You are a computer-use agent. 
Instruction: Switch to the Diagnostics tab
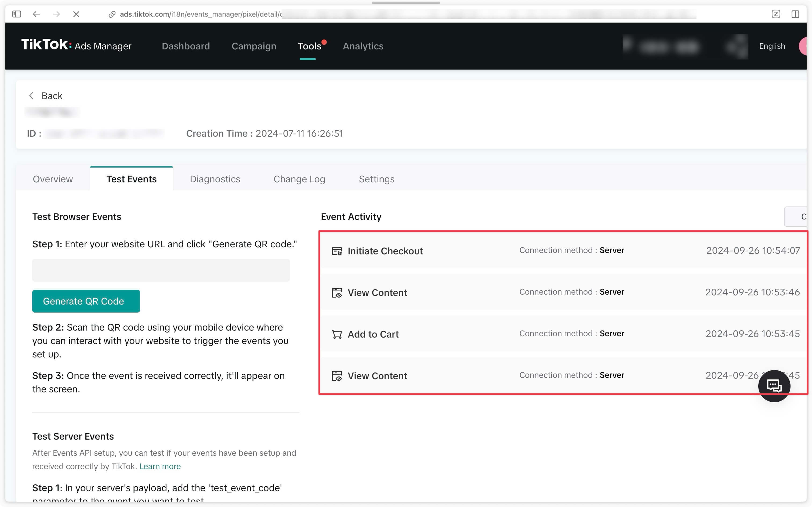[x=215, y=179]
